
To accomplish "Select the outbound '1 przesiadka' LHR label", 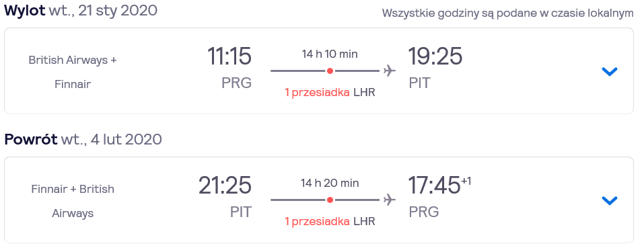I will [x=330, y=93].
